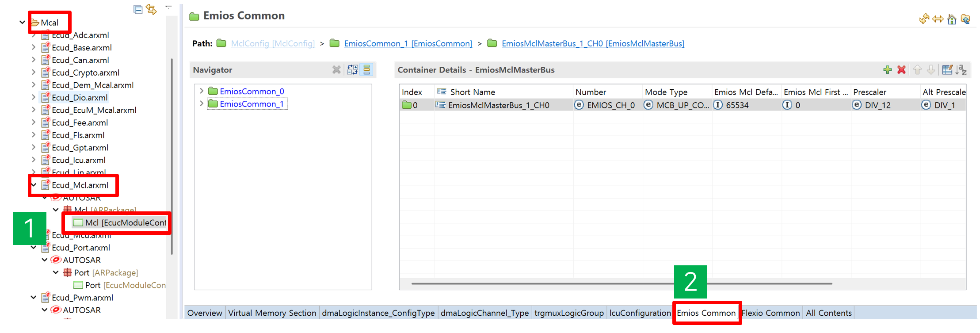This screenshot has height=333, width=980.
Task: Open the EmiosCommon_1 path link
Action: tap(408, 43)
